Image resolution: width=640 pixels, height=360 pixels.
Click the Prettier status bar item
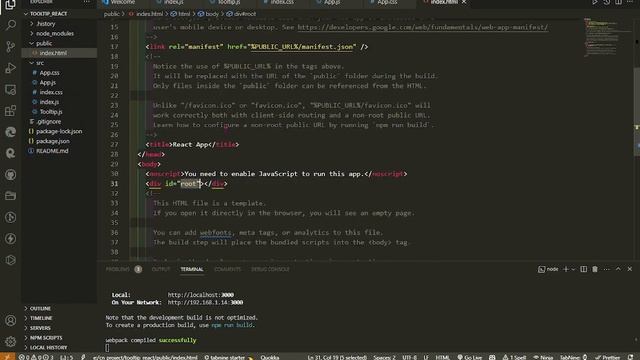pyautogui.click(x=607, y=357)
